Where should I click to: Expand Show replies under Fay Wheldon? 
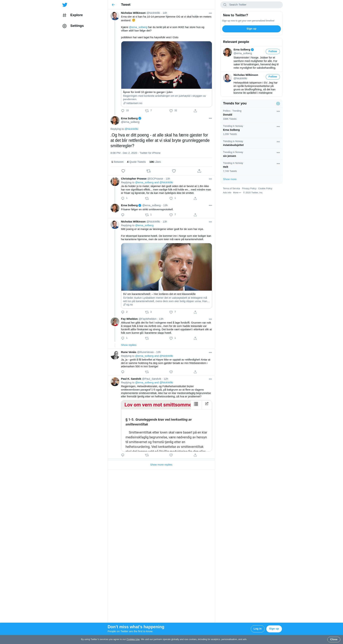[x=129, y=345]
